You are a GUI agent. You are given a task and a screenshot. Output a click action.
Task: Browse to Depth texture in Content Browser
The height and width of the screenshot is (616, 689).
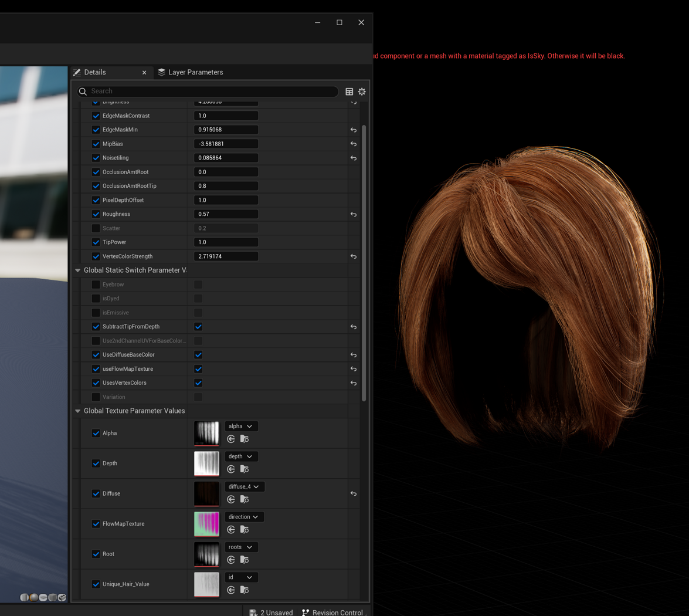tap(245, 469)
